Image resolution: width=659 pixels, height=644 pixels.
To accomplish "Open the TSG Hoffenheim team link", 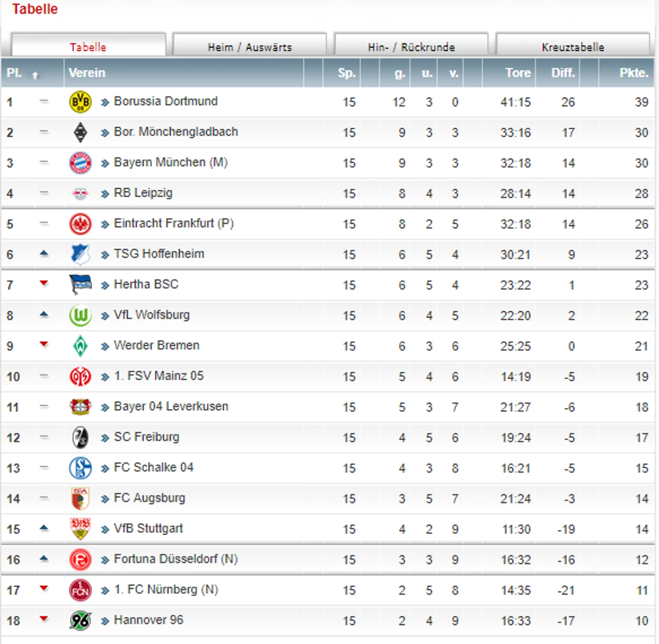I will point(159,254).
